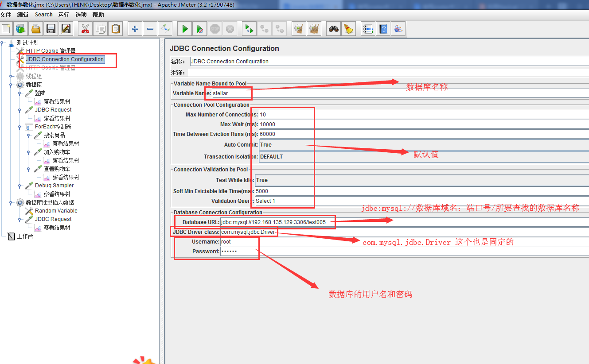Screen dimensions: 589x364
Task: Open the 帮助 menu
Action: tap(98, 15)
